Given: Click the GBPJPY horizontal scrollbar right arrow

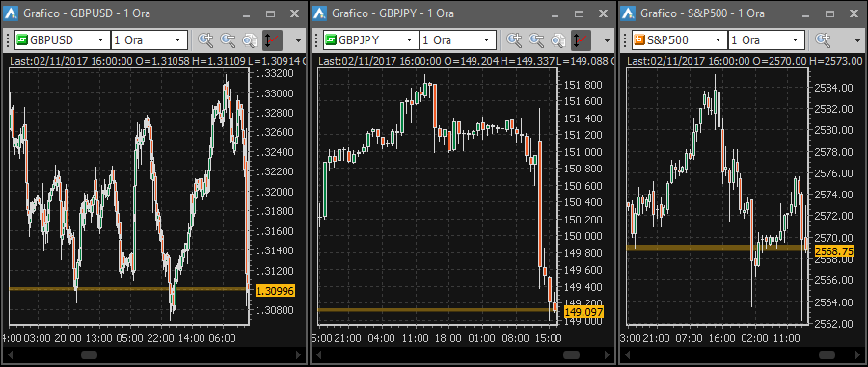Looking at the screenshot, I should 607,354.
